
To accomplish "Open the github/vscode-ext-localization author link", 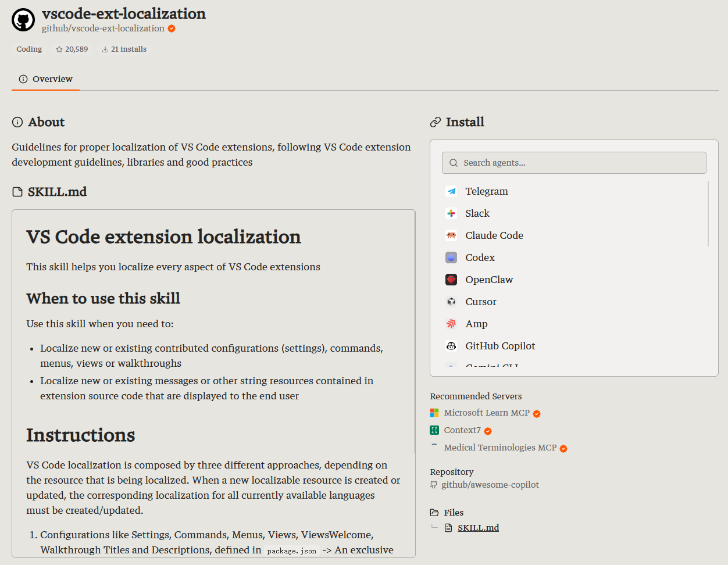I will point(103,28).
